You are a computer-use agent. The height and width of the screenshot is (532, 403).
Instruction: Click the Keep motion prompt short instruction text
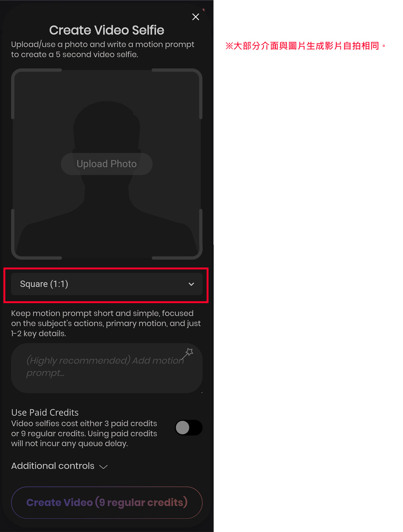click(106, 323)
